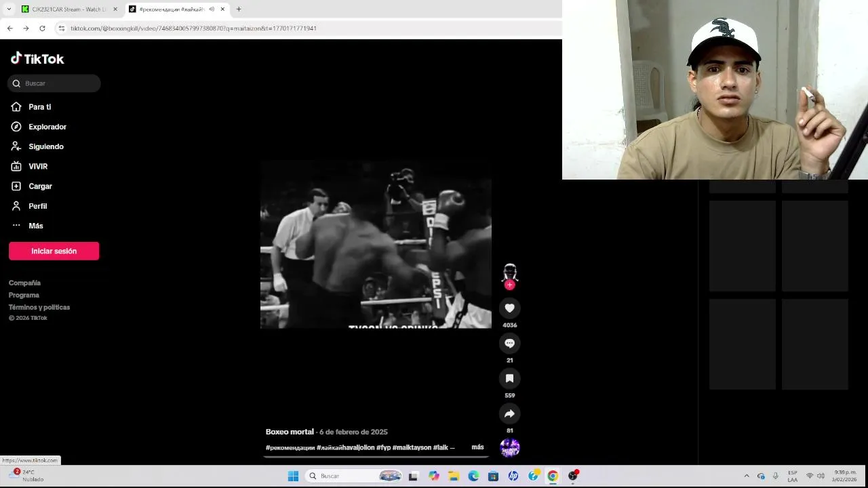Open the Perfil page
The image size is (868, 488).
(x=37, y=206)
